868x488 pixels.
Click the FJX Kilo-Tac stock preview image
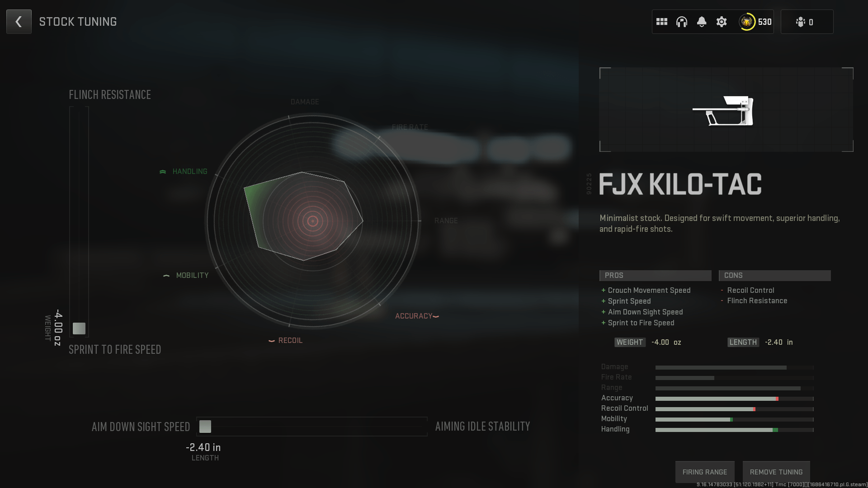pos(726,110)
